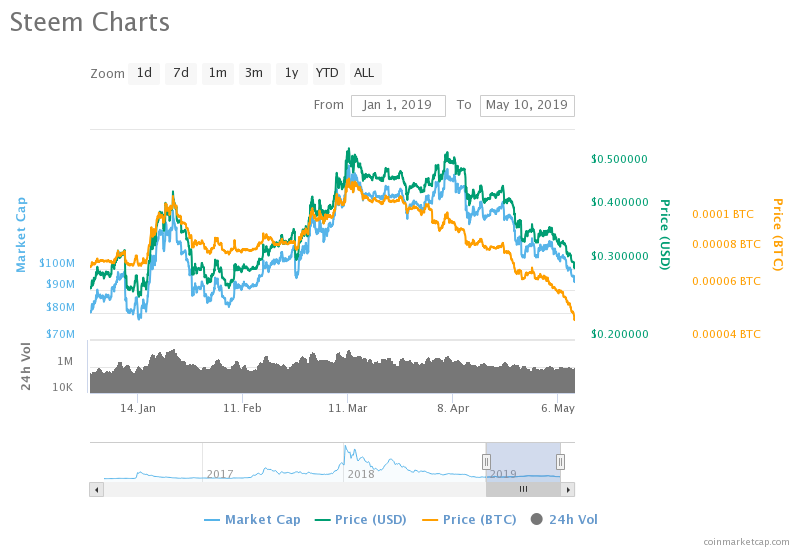Screen dimensions: 800x550
Task: Set chart zoom to 1m
Action: click(x=218, y=73)
